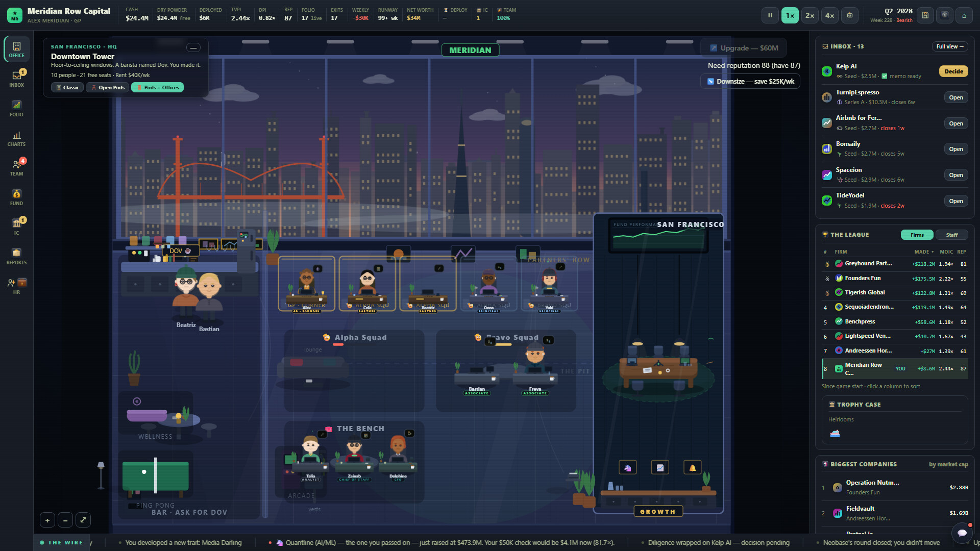Open the Spaceion deal
Screen dimensions: 980x551
pos(955,175)
